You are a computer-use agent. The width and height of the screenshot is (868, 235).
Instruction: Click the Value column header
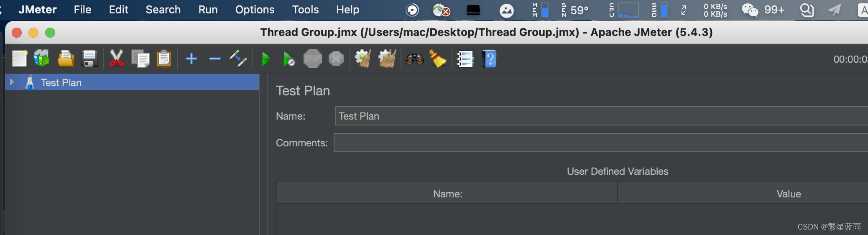(743, 193)
